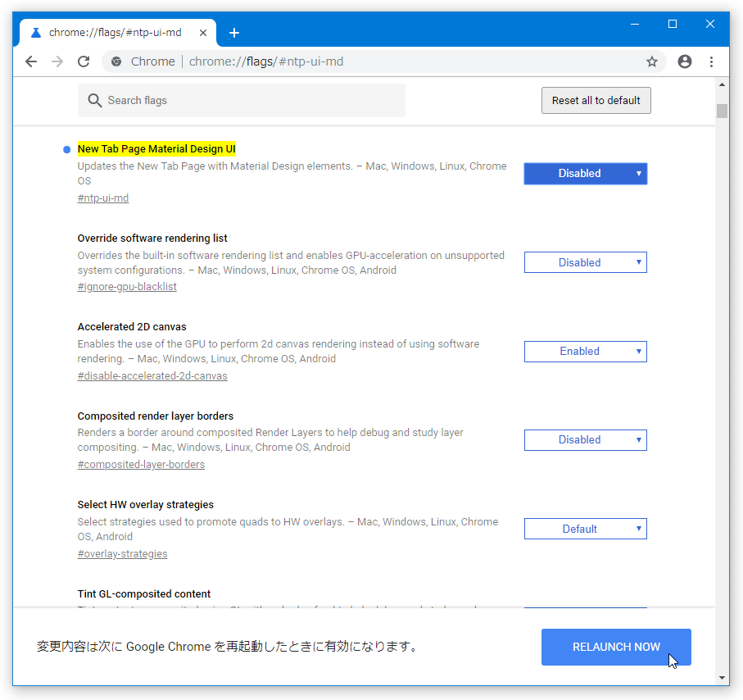This screenshot has width=743, height=700.
Task: Click the Select HW overlay strategies title
Action: tap(146, 505)
